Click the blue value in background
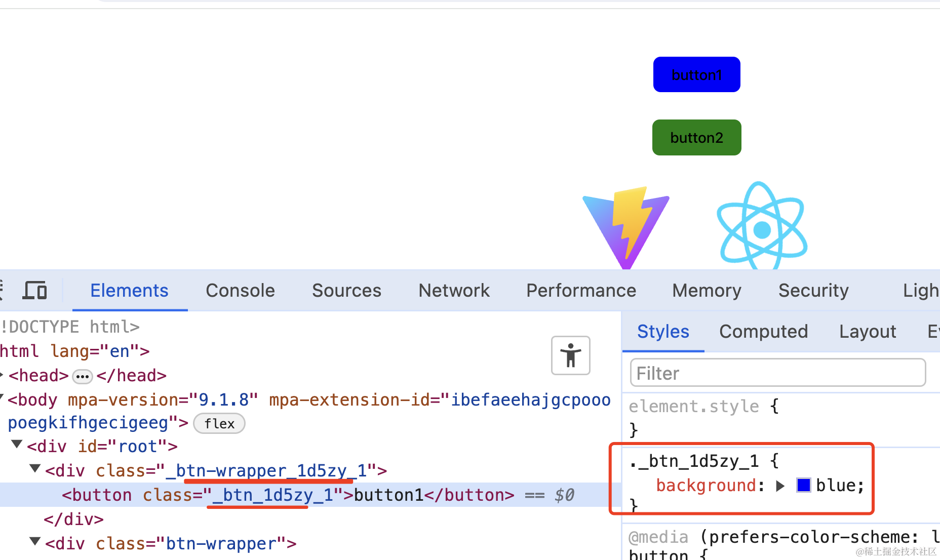Image resolution: width=940 pixels, height=560 pixels. pos(835,485)
